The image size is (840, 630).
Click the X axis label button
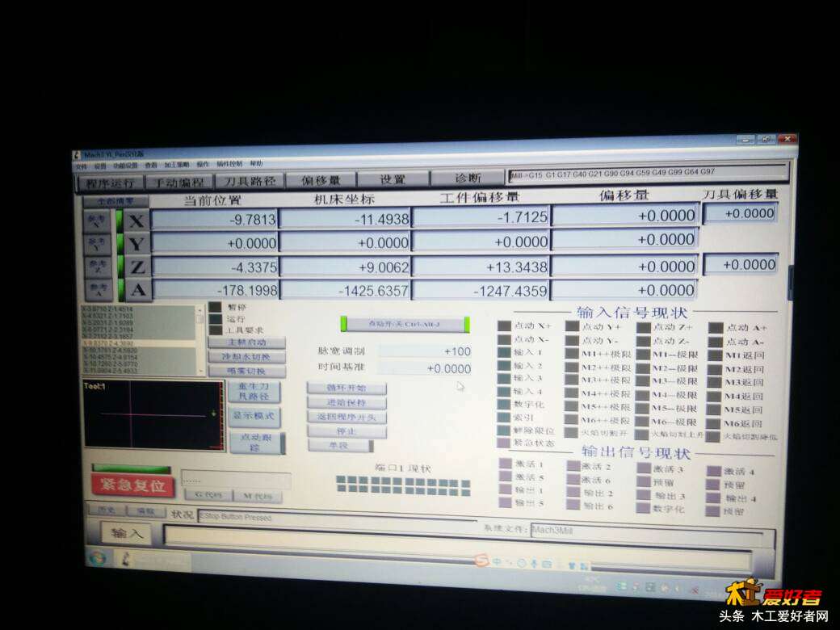tap(136, 220)
